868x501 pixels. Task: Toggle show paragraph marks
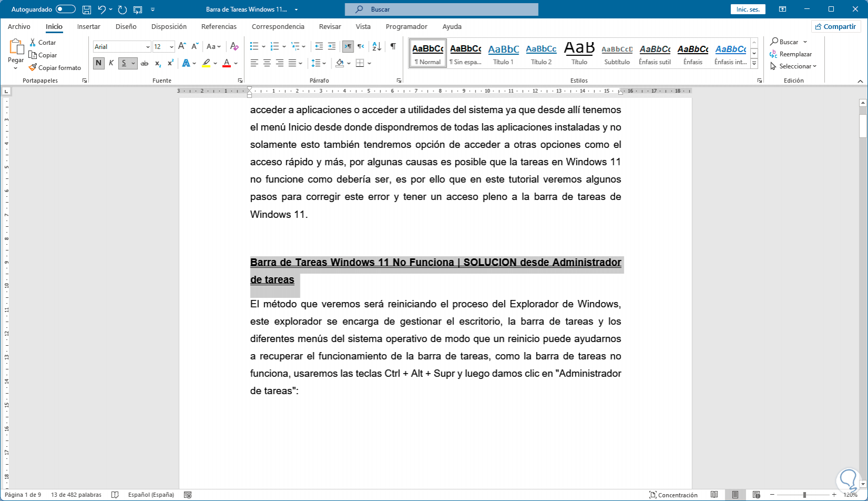(393, 46)
